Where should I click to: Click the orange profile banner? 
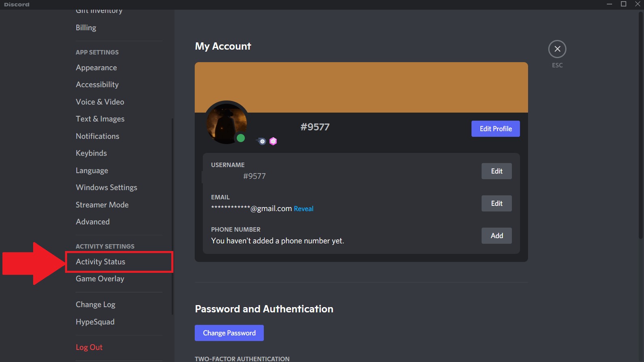(x=361, y=87)
